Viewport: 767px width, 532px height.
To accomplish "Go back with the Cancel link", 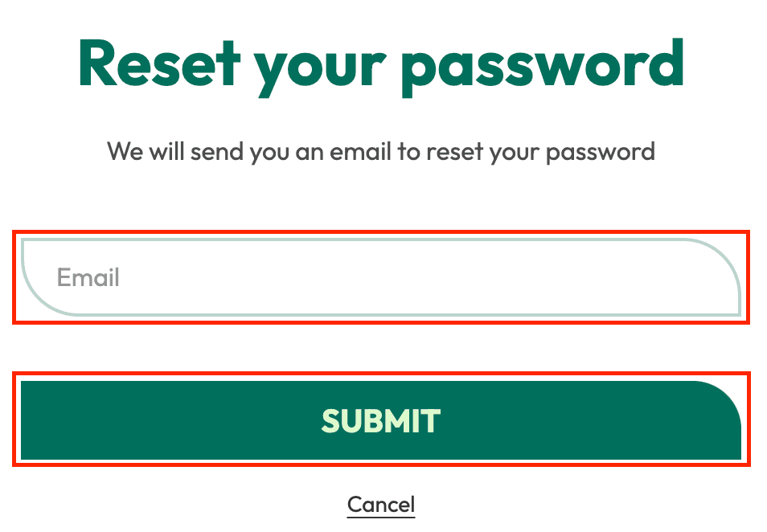I will point(381,505).
